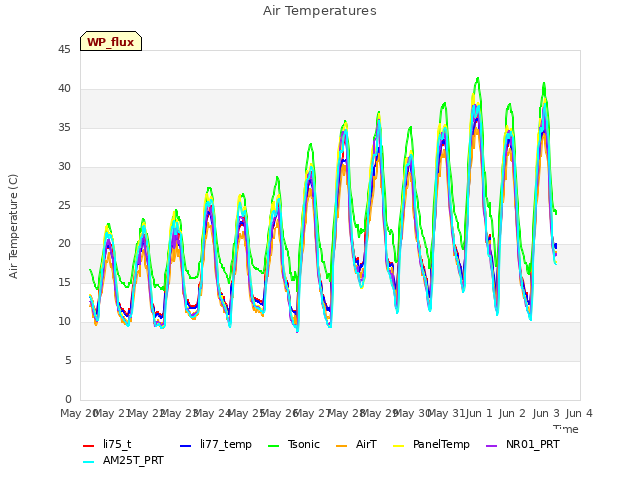Click the Tsonic peak near 40 on Jun 3
The image size is (640, 480).
point(544,83)
